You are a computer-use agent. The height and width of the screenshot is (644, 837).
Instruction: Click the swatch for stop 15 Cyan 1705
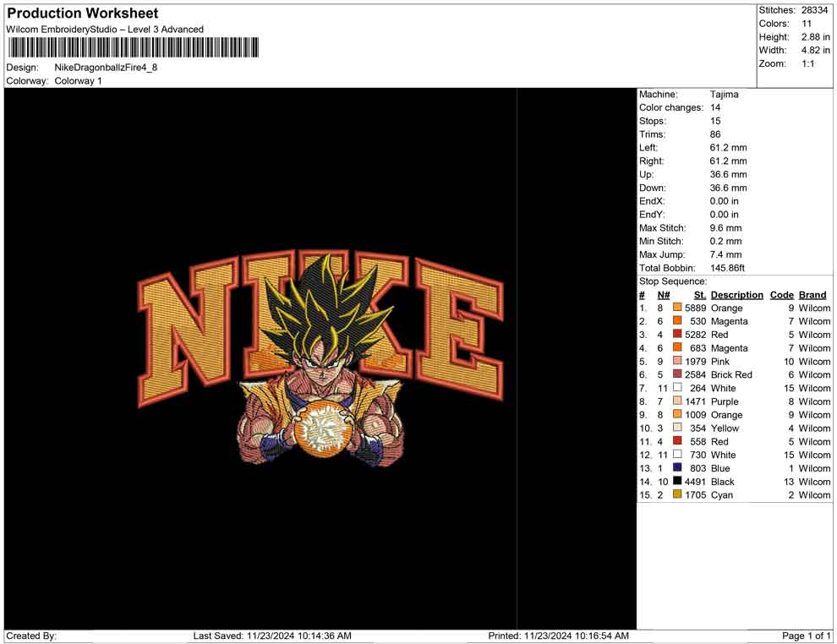click(677, 494)
